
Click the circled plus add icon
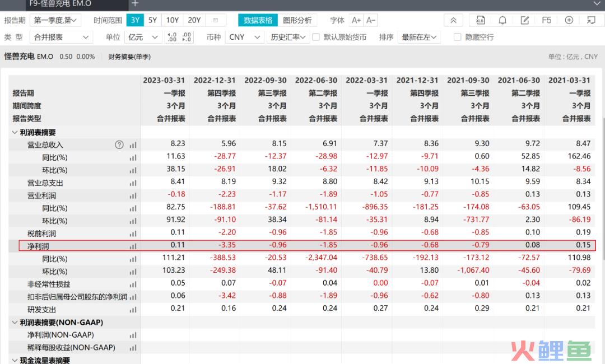click(569, 20)
